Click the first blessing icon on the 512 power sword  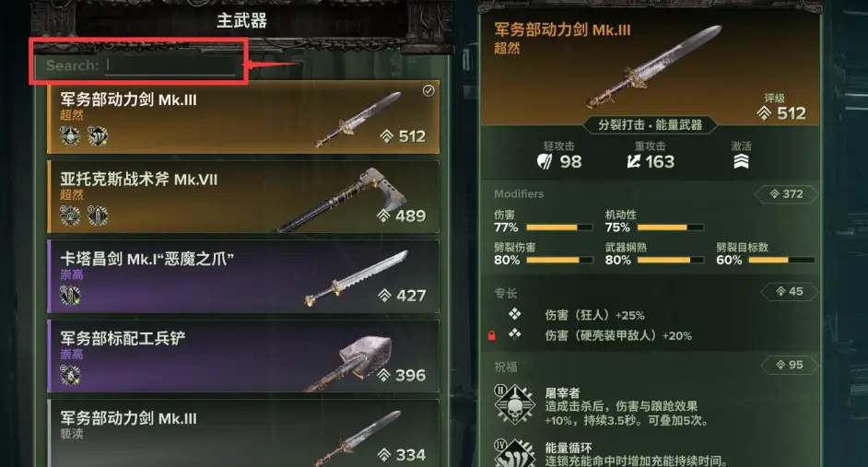70,136
